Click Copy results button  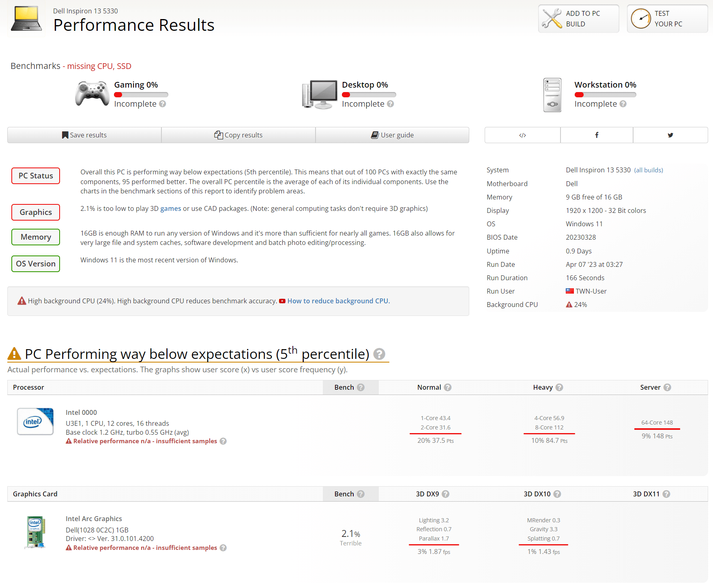238,135
